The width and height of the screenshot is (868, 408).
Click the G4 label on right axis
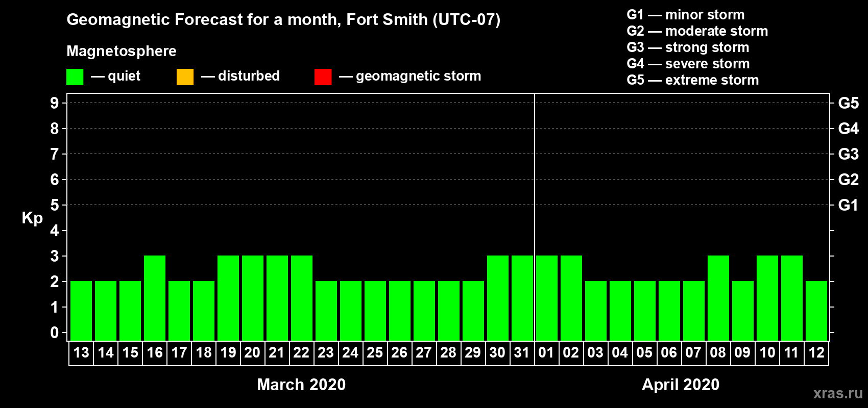point(849,129)
